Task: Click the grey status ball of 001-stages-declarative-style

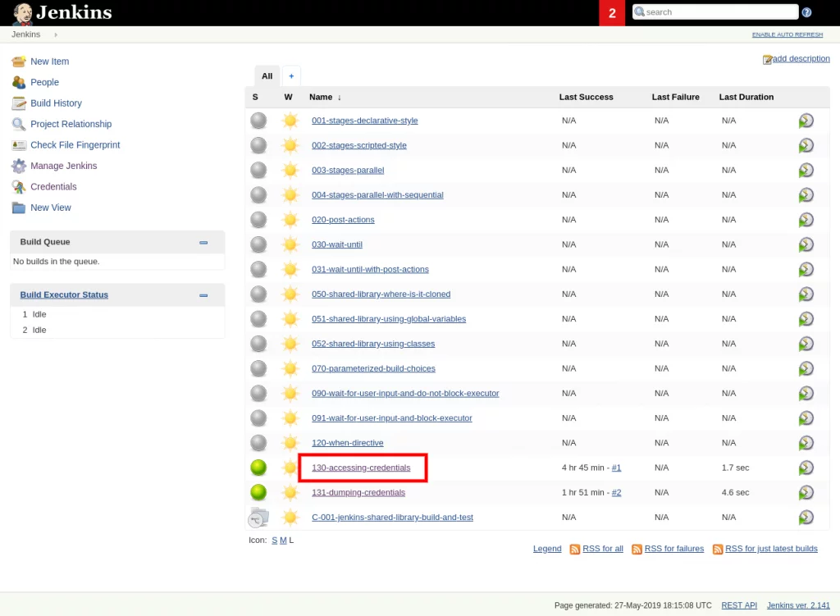Action: point(258,121)
